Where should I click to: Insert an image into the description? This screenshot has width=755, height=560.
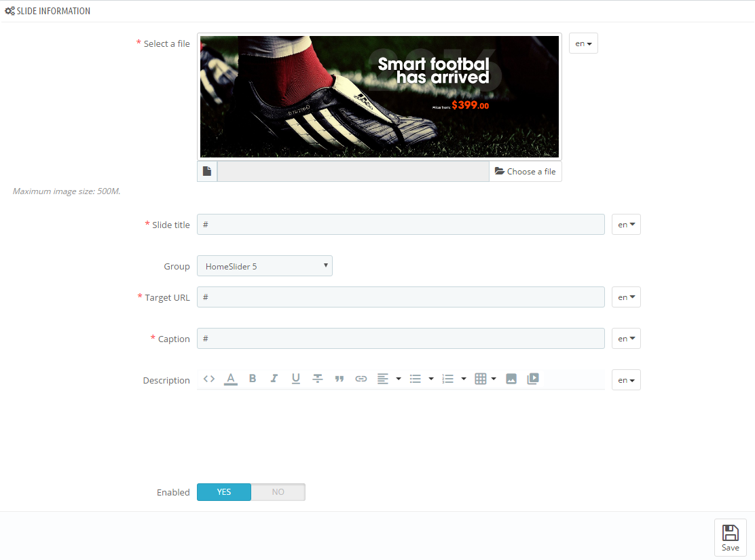tap(511, 379)
